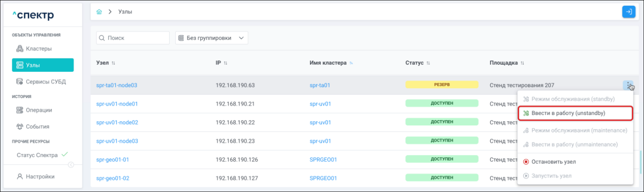This screenshot has height=192, width=644.
Task: Sort by Площадка column arrows
Action: click(x=522, y=63)
